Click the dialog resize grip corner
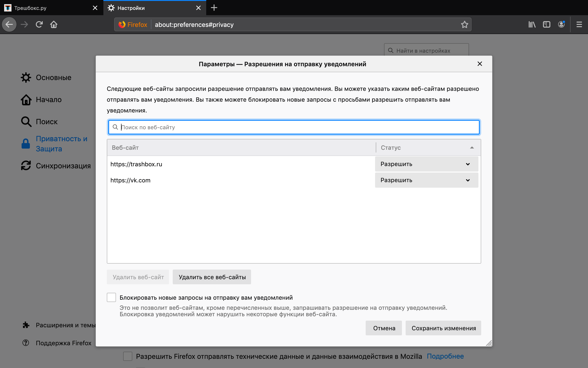This screenshot has height=368, width=588. (x=489, y=343)
